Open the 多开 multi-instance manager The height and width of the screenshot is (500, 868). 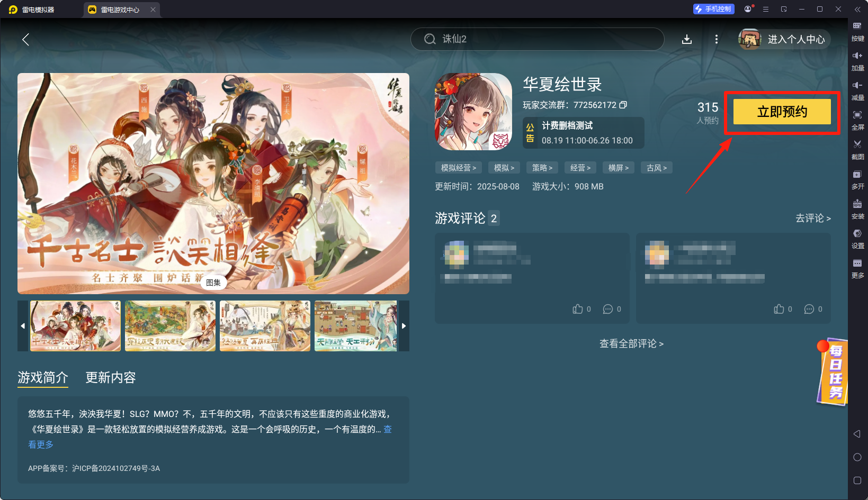[857, 180]
